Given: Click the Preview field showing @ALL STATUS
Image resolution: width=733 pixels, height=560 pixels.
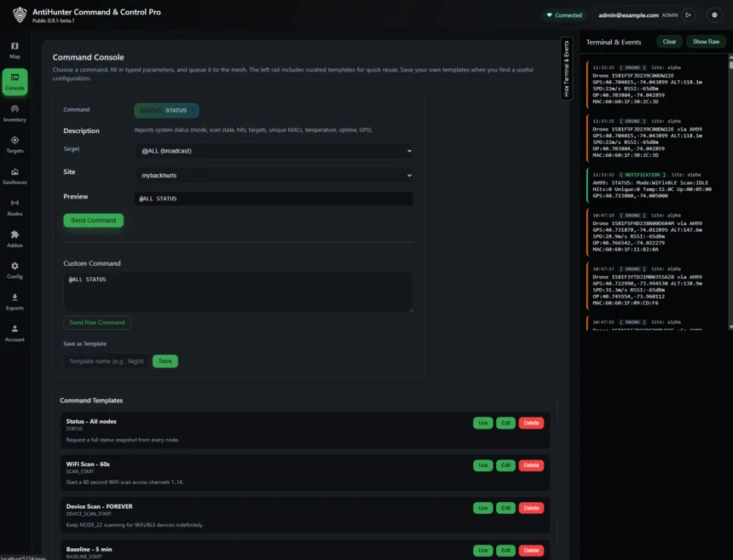Looking at the screenshot, I should tap(274, 199).
